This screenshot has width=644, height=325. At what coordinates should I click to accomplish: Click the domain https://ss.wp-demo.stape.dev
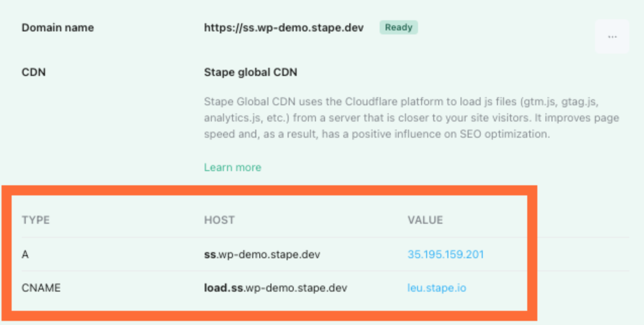pos(284,28)
